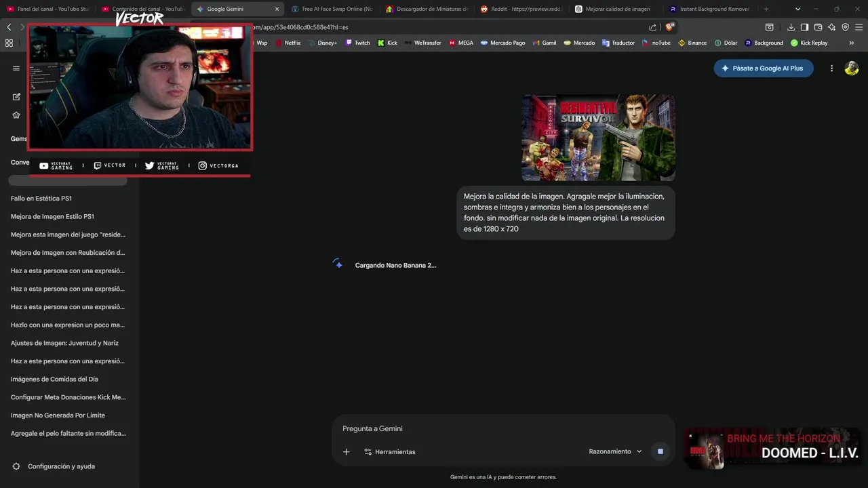Open the Kick Replay bookmark
This screenshot has height=488, width=868.
point(808,43)
